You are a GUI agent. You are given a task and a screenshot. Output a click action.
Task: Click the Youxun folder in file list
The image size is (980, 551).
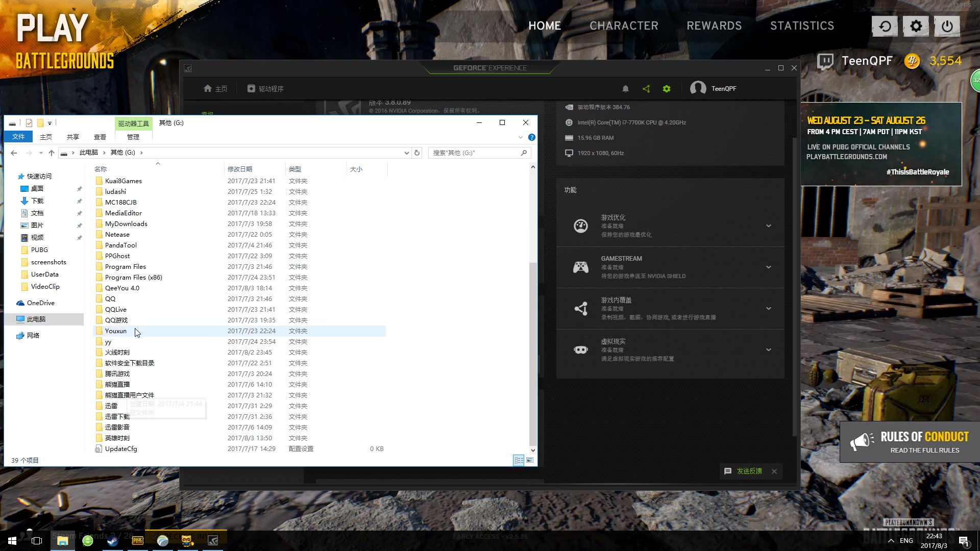coord(115,330)
